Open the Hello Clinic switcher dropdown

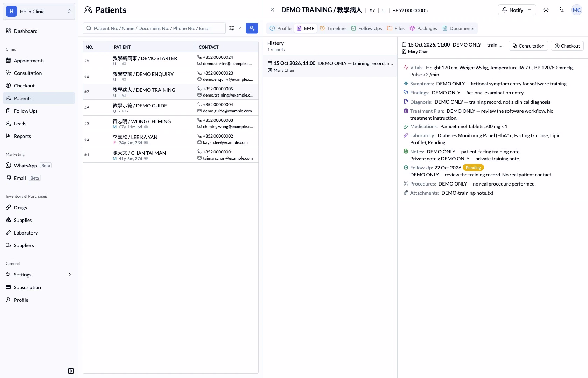pos(39,12)
